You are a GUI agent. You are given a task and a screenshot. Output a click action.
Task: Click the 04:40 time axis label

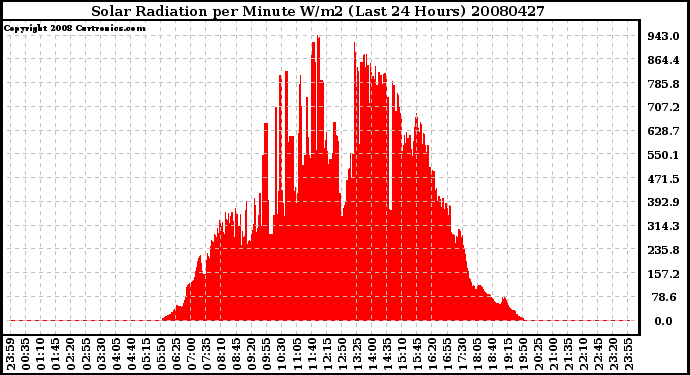(x=131, y=354)
